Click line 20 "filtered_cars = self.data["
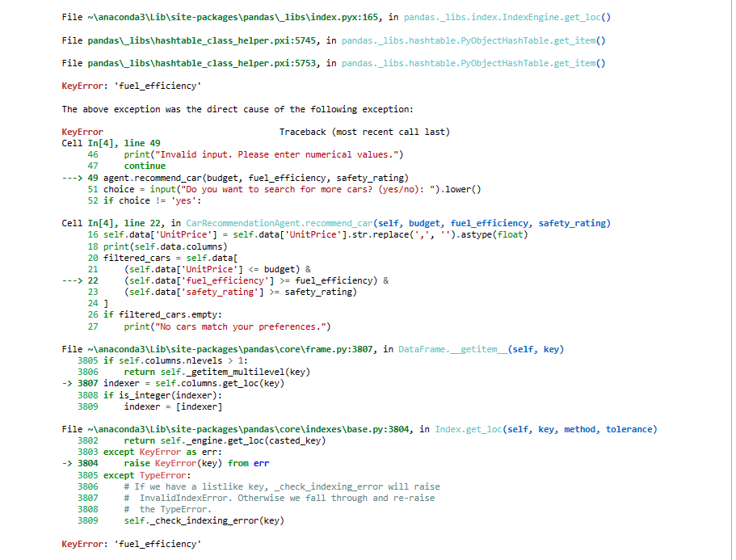Viewport: 736px width, 560px height. 170,258
